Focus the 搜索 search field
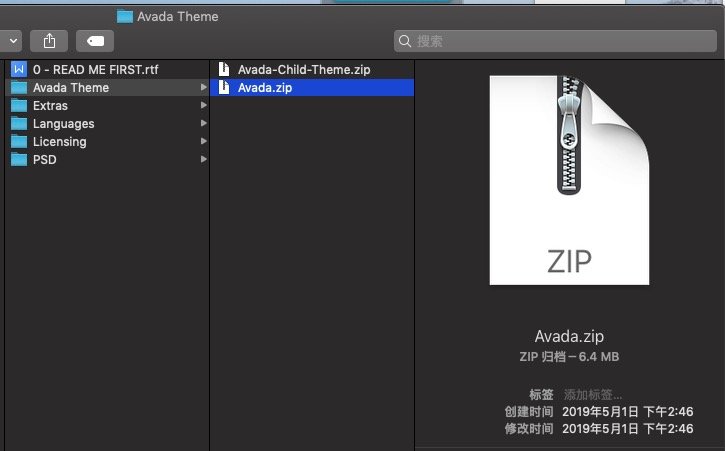This screenshot has width=725, height=451. (555, 41)
